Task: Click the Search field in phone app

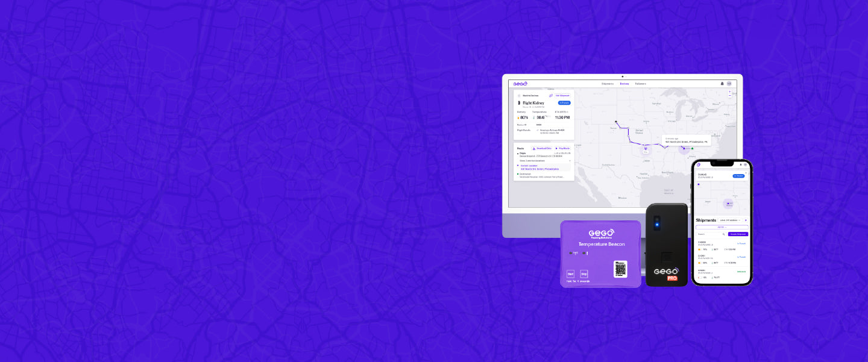Action: click(x=708, y=234)
